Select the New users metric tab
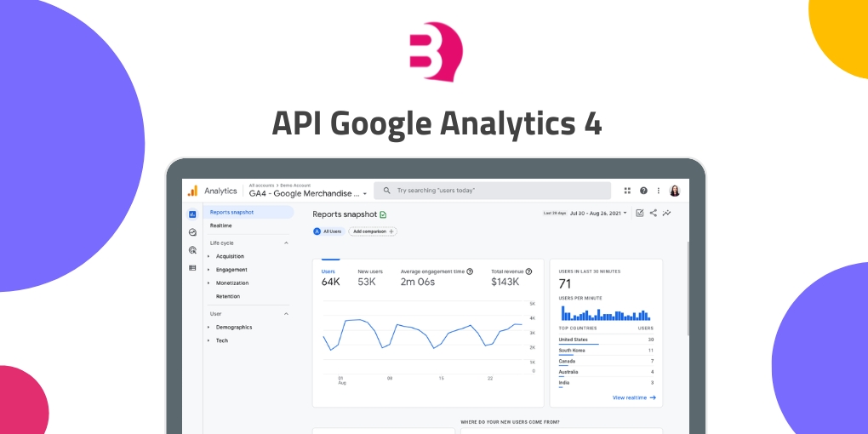The width and height of the screenshot is (868, 434). [370, 278]
